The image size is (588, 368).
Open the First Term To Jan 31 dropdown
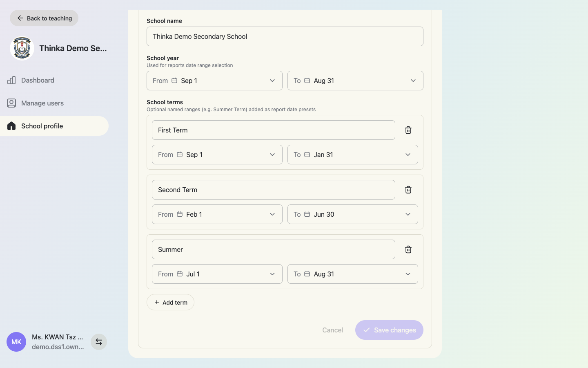pos(353,155)
